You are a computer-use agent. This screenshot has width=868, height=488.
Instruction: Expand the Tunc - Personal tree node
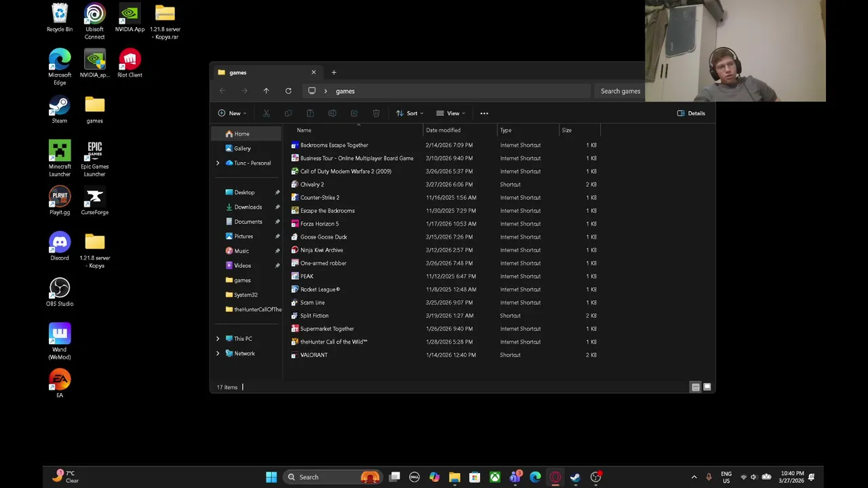[x=218, y=163]
